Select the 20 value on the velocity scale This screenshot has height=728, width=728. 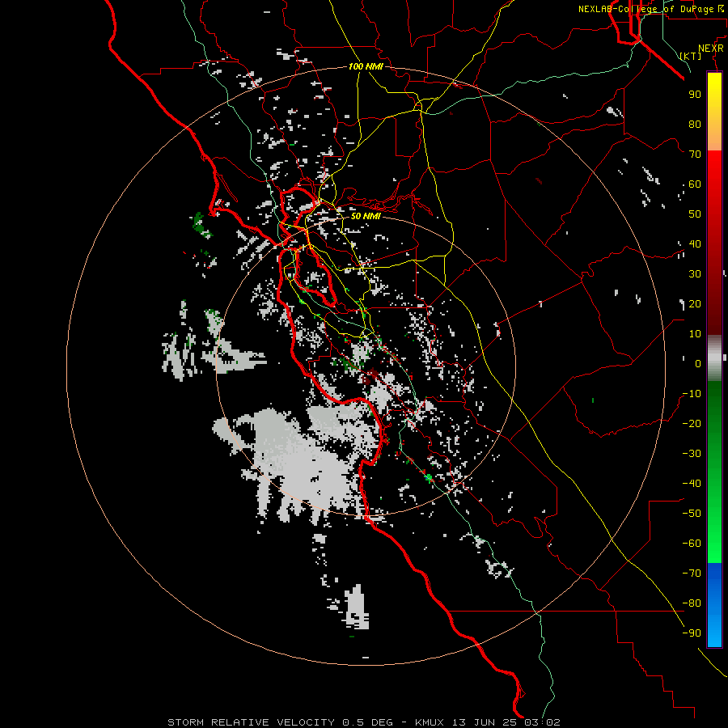695,303
